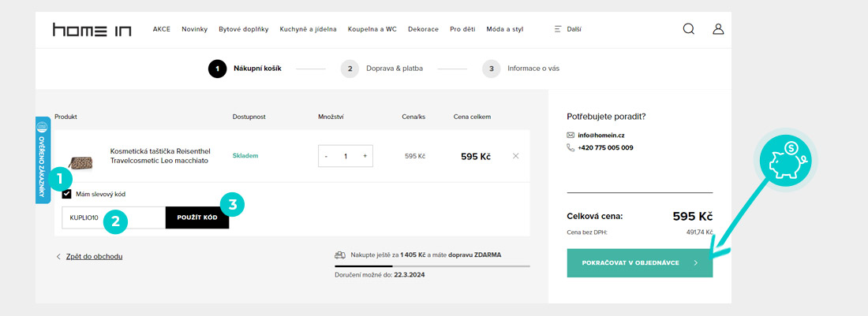Focus the discount code input field
This screenshot has height=316, width=868.
(113, 217)
